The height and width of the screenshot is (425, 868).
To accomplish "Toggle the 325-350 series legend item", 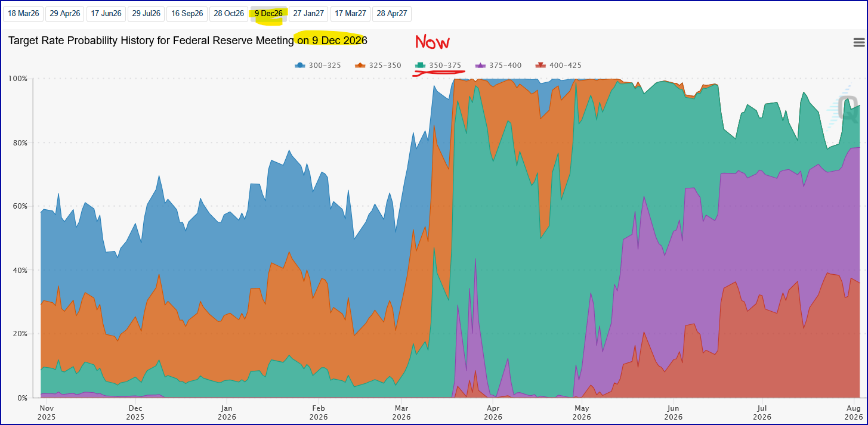I will pos(378,65).
